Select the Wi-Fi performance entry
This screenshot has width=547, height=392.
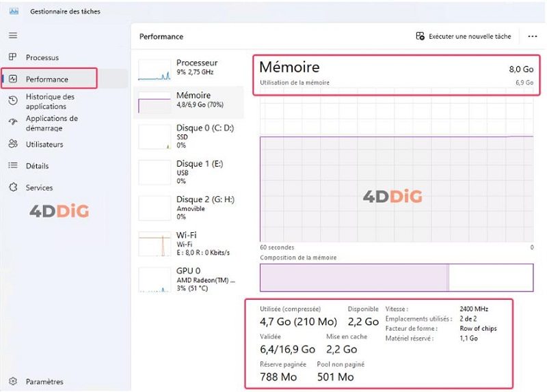pyautogui.click(x=189, y=244)
